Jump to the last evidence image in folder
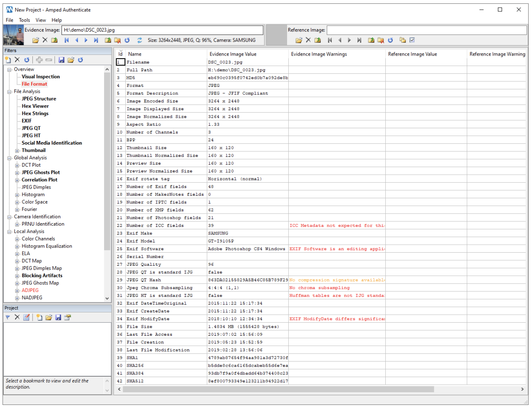 (96, 40)
